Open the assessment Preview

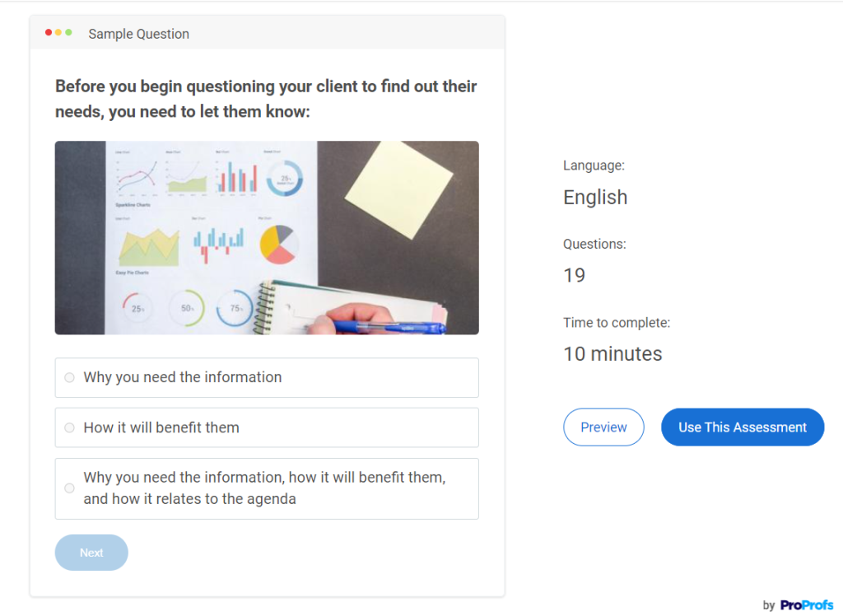[x=603, y=427]
